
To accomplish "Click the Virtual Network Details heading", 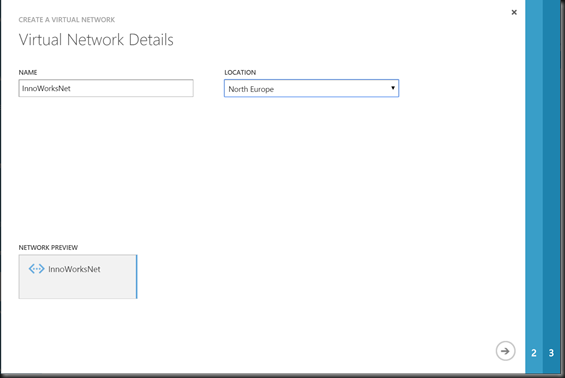I will click(96, 40).
